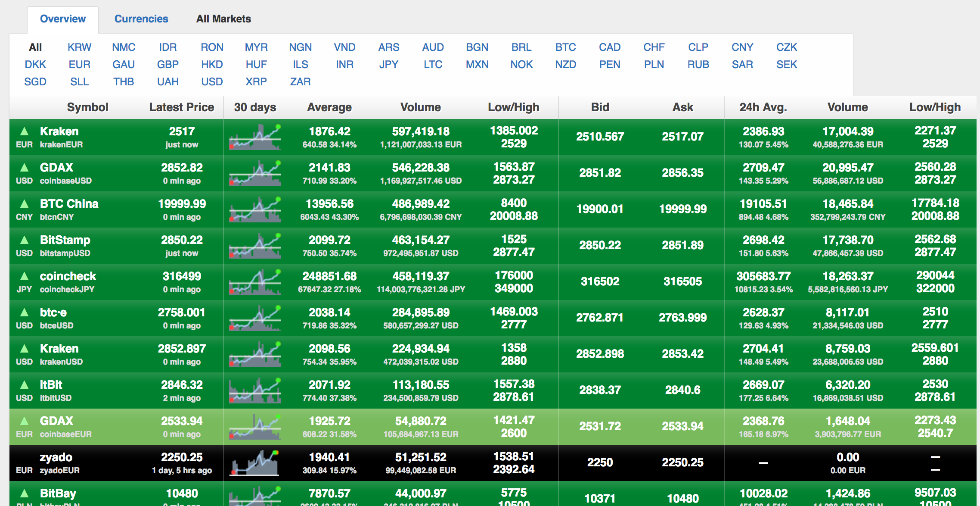Screen dimensions: 980x506
Task: Click the triangle icon next to itBit
Action: pyautogui.click(x=25, y=384)
